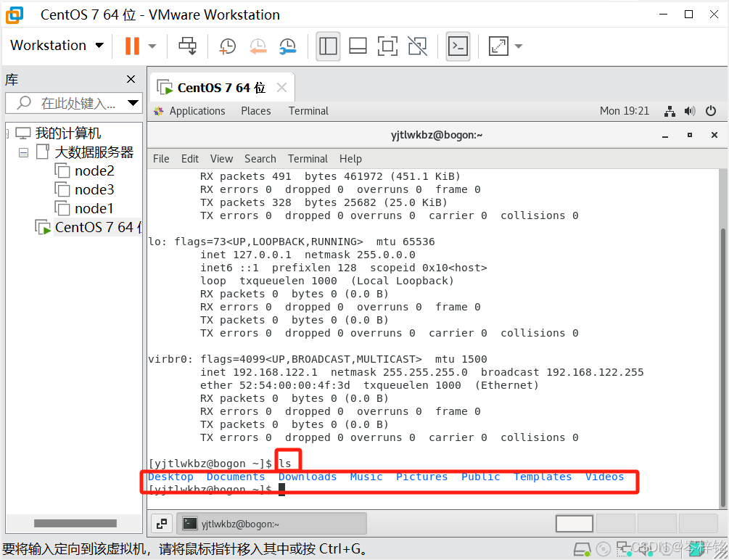The image size is (729, 560).
Task: Close the library panel
Action: [131, 79]
